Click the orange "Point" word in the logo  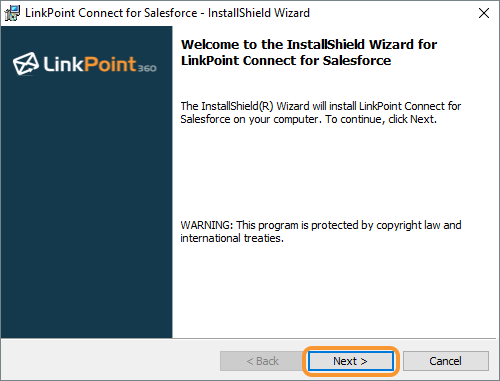110,63
